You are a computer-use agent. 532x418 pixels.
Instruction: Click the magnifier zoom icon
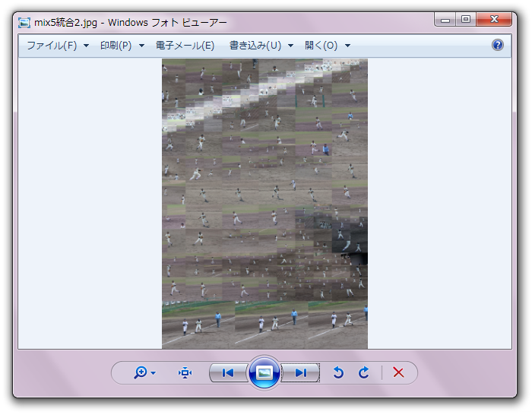pyautogui.click(x=140, y=372)
